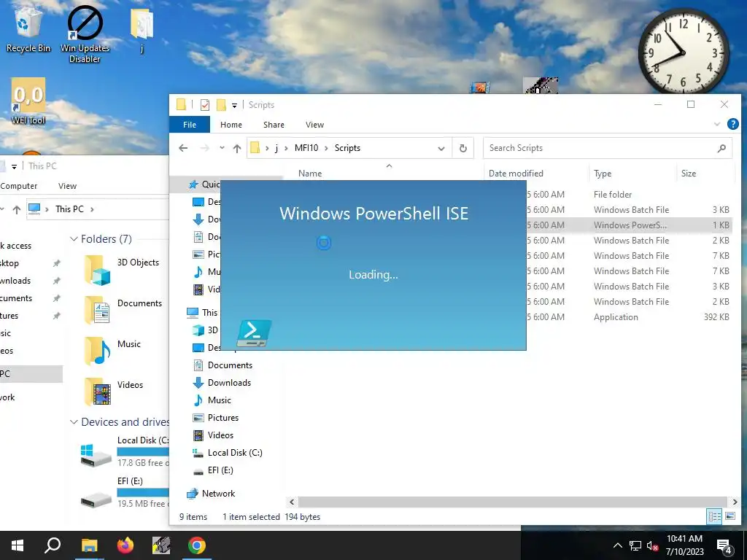Click horizontal scrollbar in Scripts window
This screenshot has height=560, width=747.
(512, 502)
